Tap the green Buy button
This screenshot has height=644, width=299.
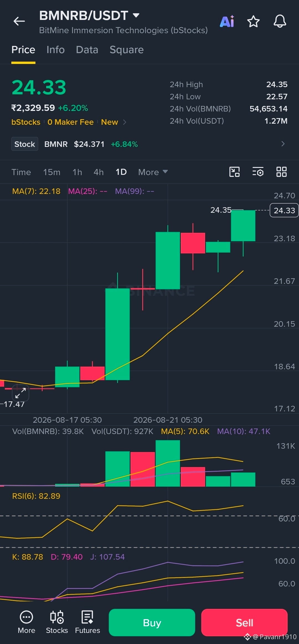click(x=152, y=622)
